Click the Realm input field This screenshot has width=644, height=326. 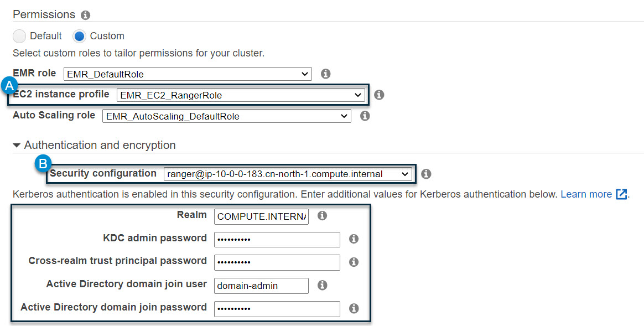261,216
